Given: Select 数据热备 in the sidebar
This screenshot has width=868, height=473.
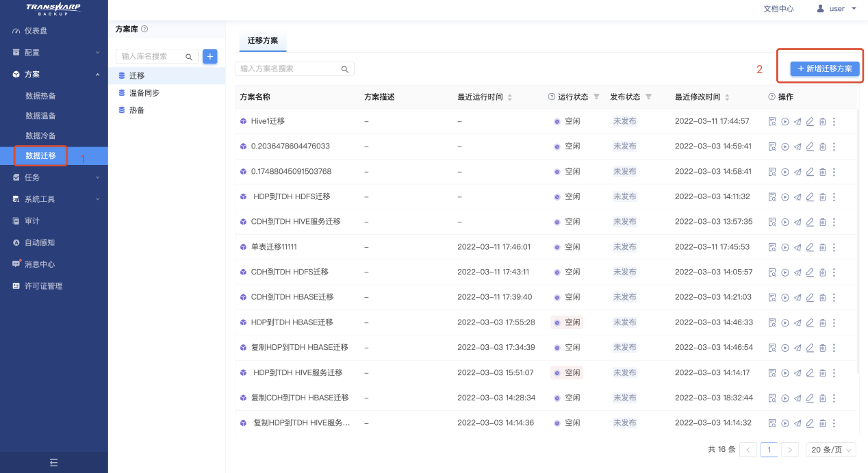Looking at the screenshot, I should (40, 96).
